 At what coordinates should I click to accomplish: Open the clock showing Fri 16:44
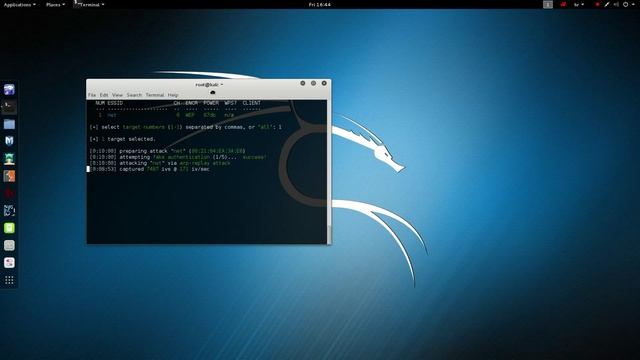pyautogui.click(x=320, y=4)
